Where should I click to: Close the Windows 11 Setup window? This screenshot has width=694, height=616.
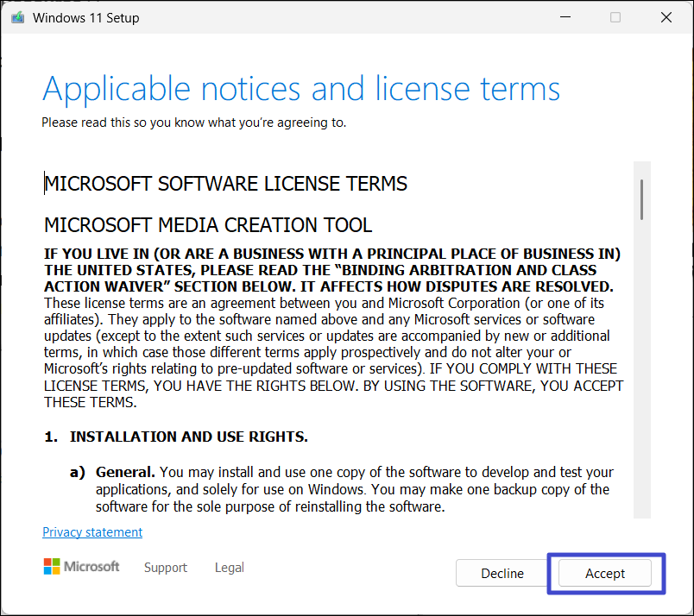[666, 17]
